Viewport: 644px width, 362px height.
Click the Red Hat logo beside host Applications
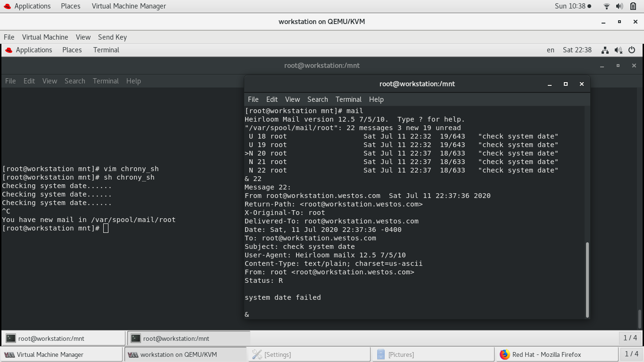point(7,6)
